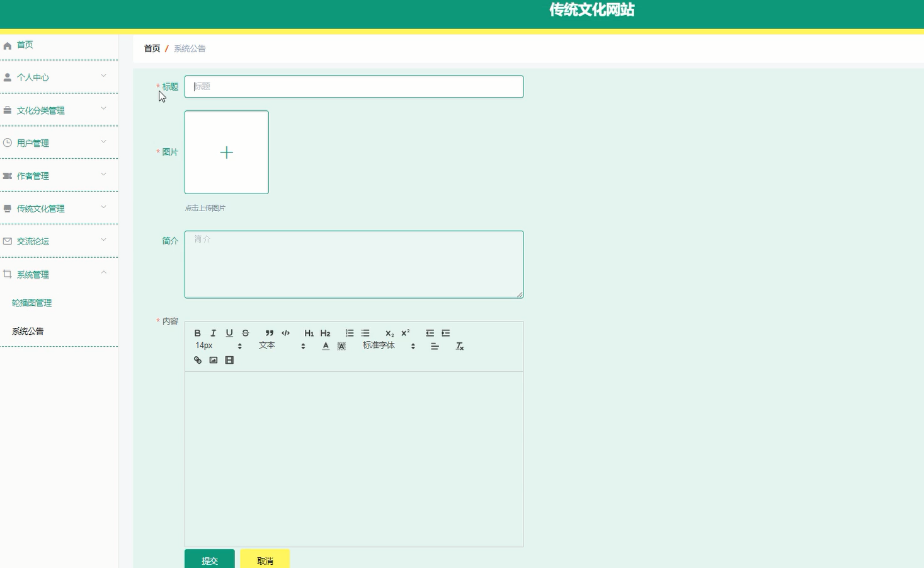Insert a blockquote in the editor
The width and height of the screenshot is (924, 568).
[x=270, y=333]
